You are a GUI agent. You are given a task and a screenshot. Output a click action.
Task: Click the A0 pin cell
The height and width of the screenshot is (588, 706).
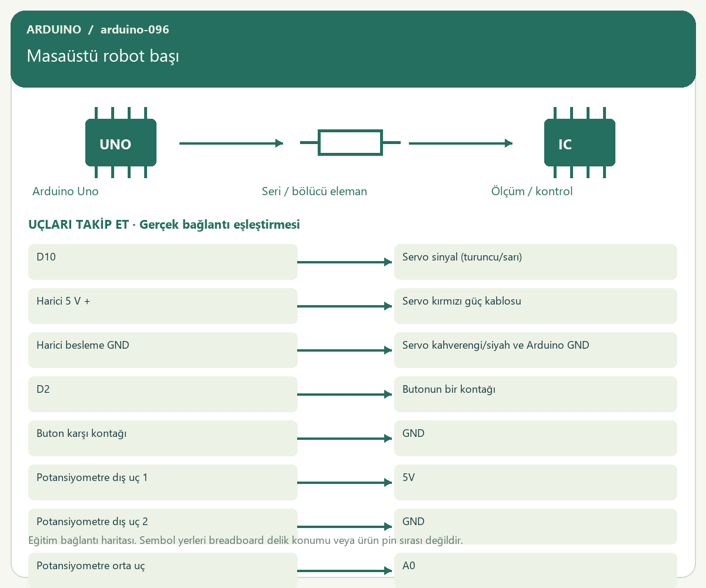[535, 570]
